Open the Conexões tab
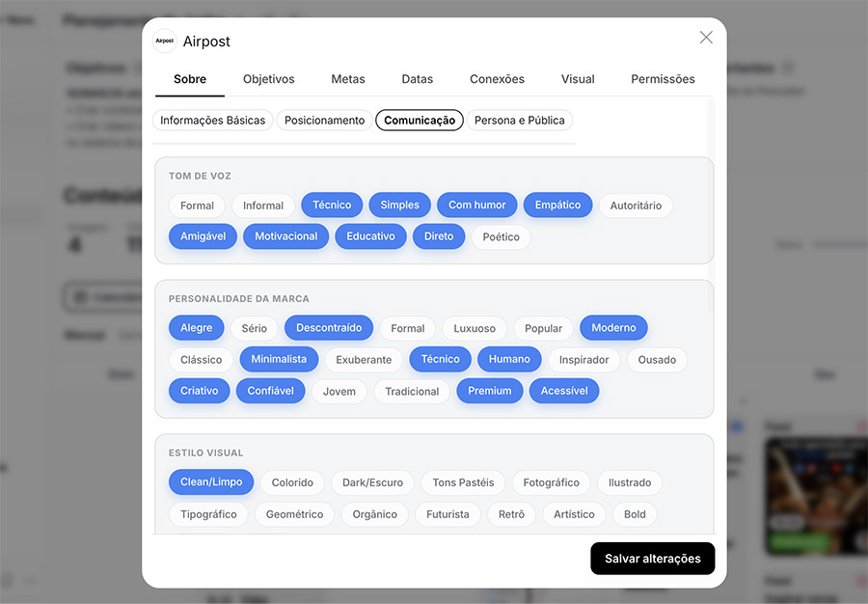The height and width of the screenshot is (604, 868). 497,79
